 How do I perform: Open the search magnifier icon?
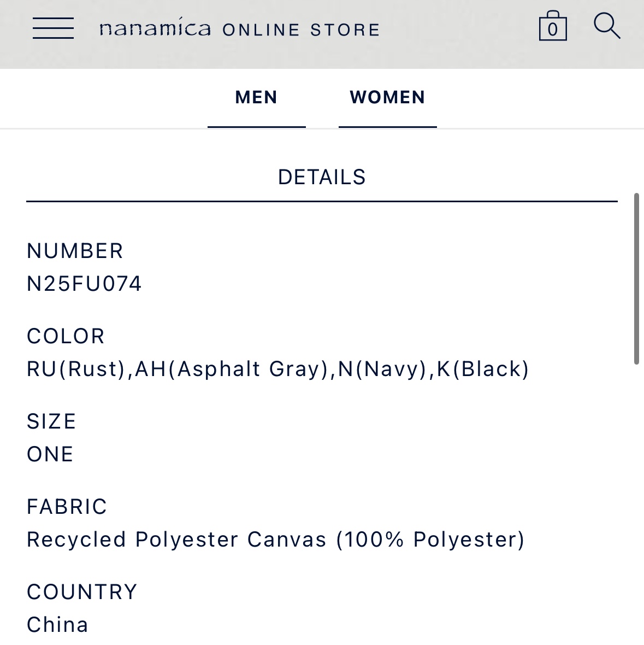click(607, 26)
